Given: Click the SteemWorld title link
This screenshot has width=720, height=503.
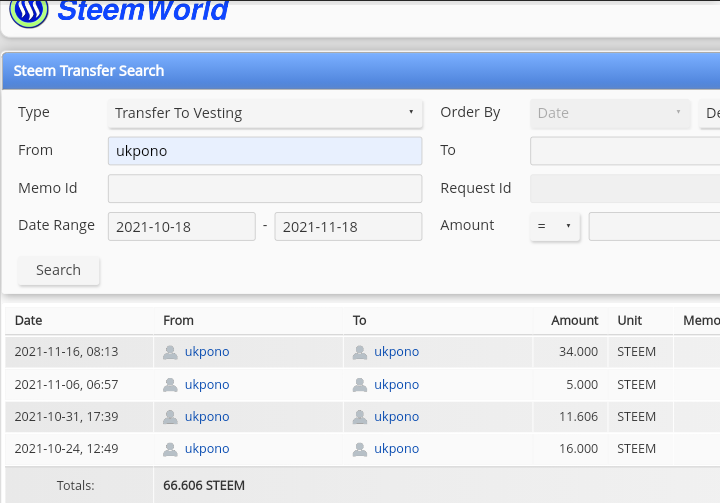Looking at the screenshot, I should [142, 11].
